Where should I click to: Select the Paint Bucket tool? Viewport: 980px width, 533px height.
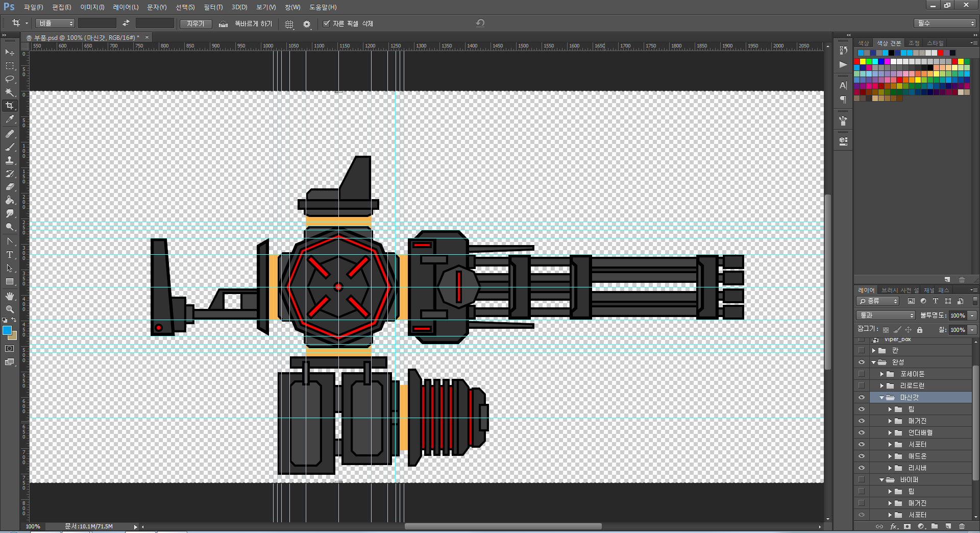pos(10,200)
